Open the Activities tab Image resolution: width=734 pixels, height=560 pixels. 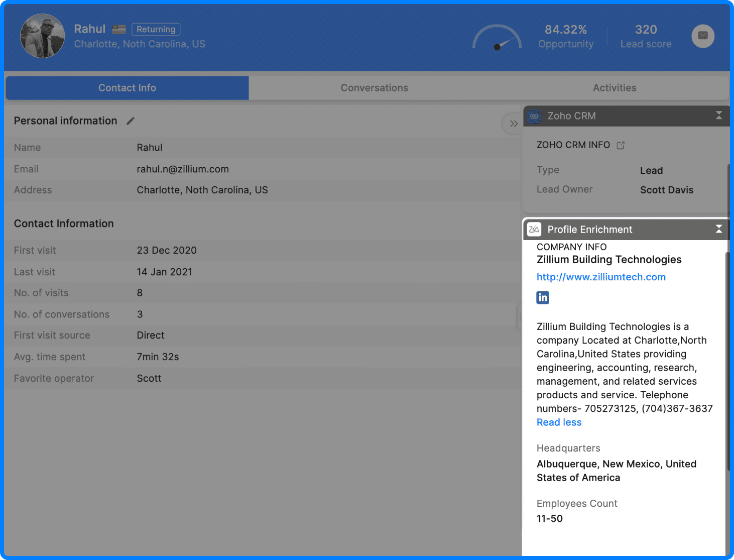click(x=614, y=88)
